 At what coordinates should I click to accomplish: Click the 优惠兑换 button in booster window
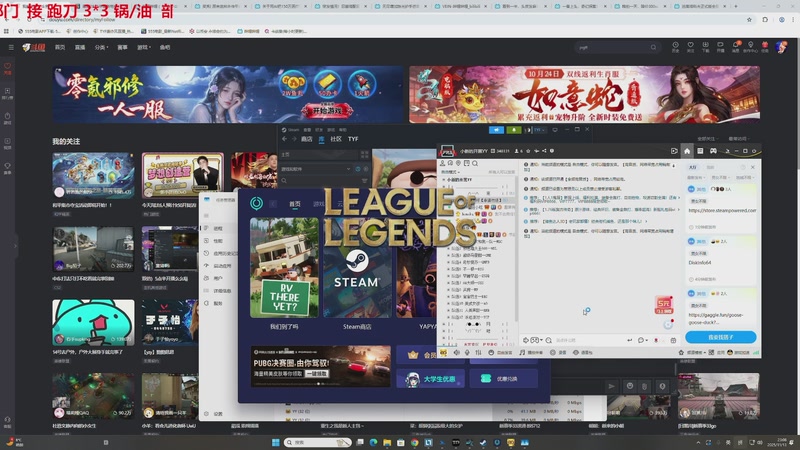504,379
